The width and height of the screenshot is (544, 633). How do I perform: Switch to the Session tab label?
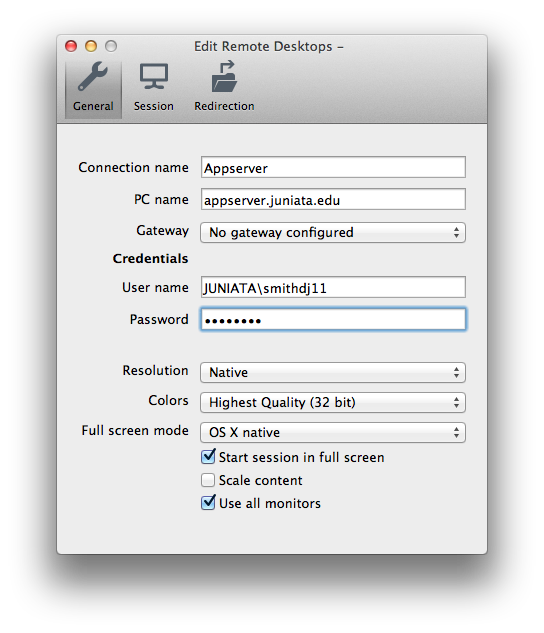[x=154, y=106]
